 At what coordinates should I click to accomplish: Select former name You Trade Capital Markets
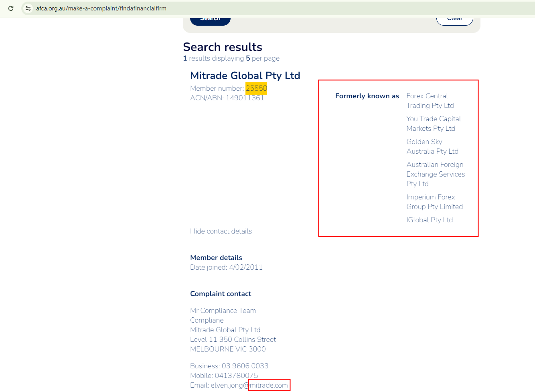[433, 124]
